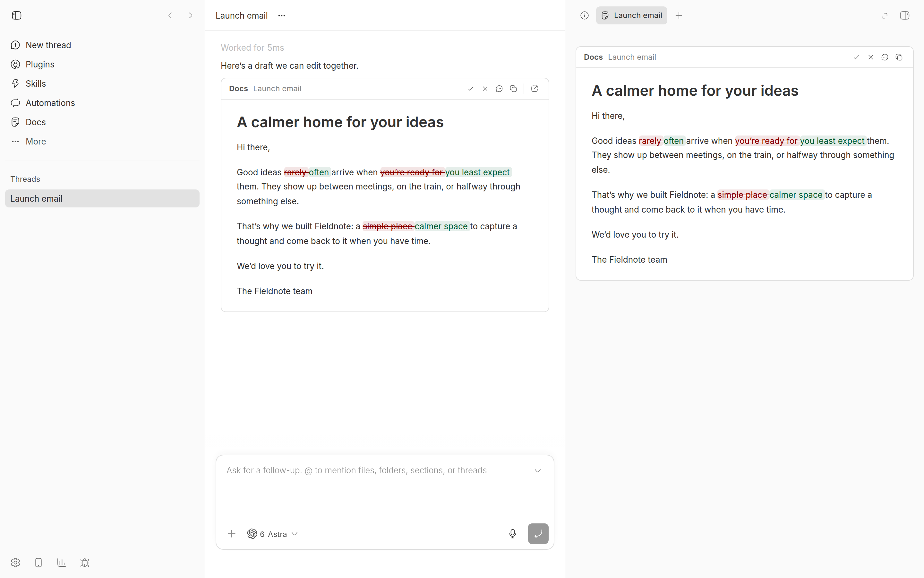Open the Skills section
The image size is (924, 578).
[102, 84]
